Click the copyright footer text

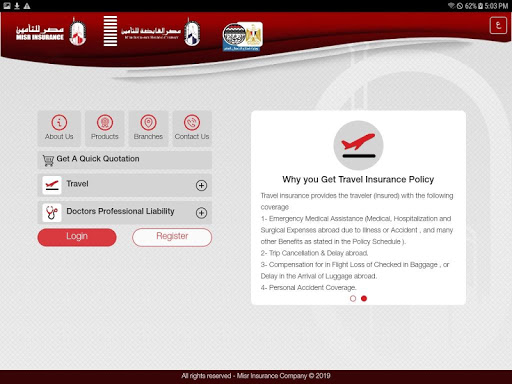(x=256, y=376)
